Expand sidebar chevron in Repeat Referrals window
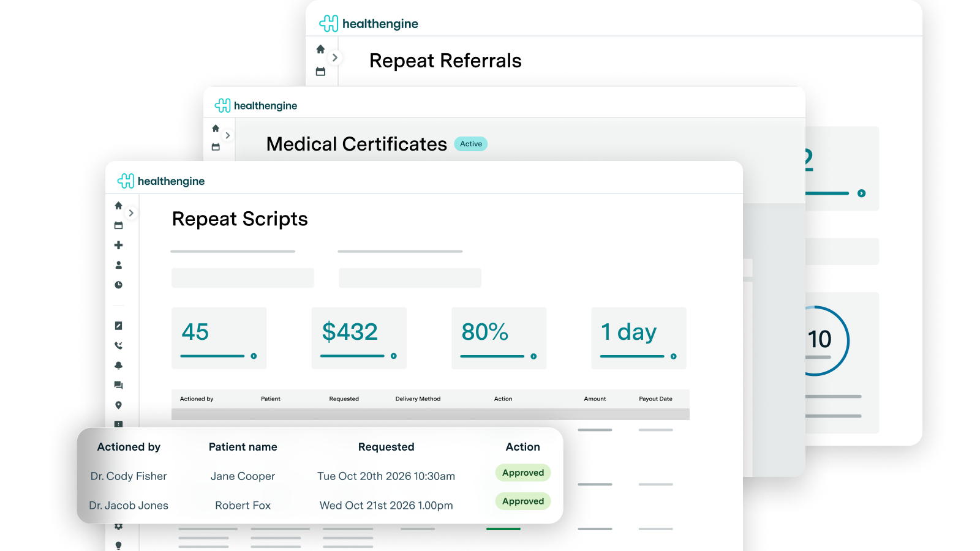 (x=334, y=58)
